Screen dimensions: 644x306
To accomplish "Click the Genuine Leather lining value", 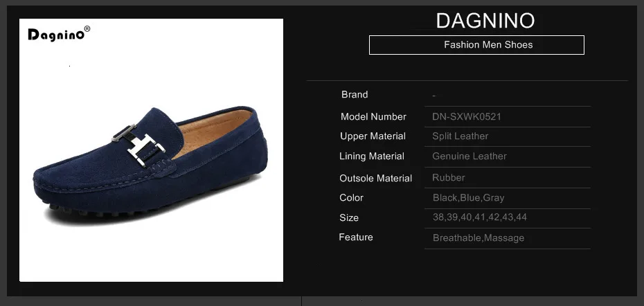I will tap(469, 156).
